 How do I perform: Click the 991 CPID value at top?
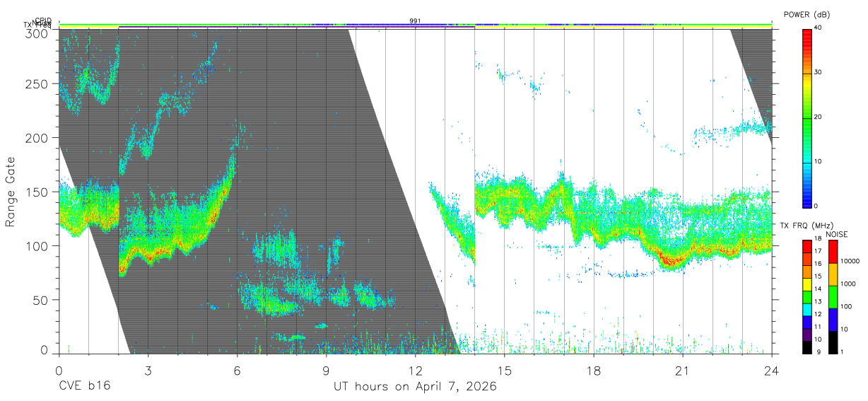415,21
